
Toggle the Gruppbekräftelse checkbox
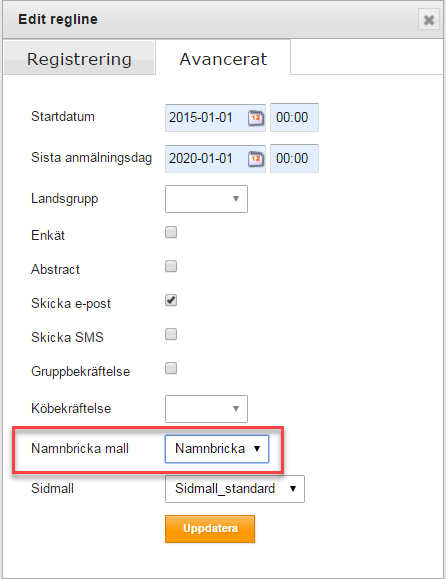click(171, 368)
